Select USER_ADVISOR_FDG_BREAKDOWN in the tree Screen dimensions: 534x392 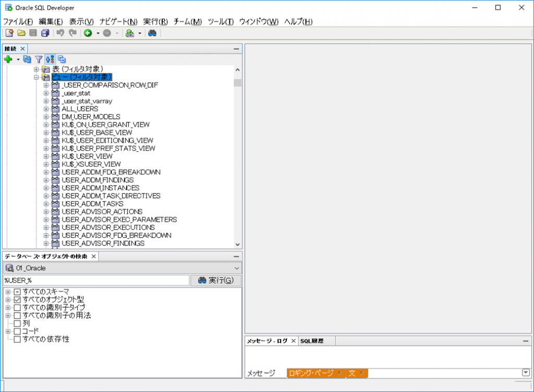116,236
